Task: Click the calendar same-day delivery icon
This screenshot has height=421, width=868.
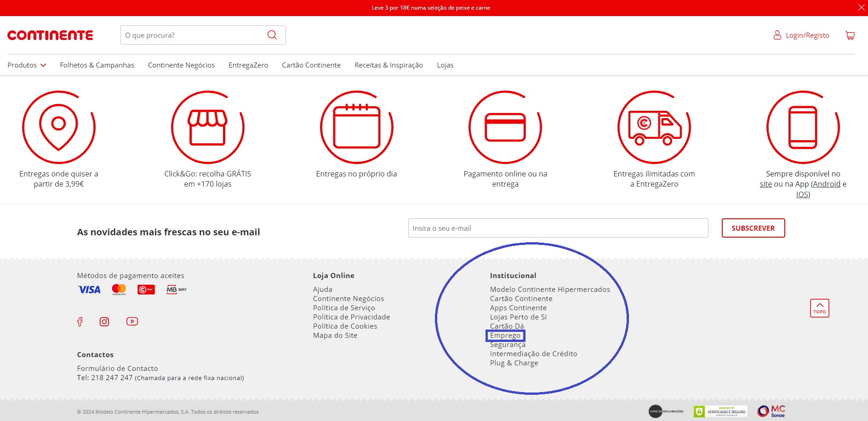Action: [x=357, y=127]
